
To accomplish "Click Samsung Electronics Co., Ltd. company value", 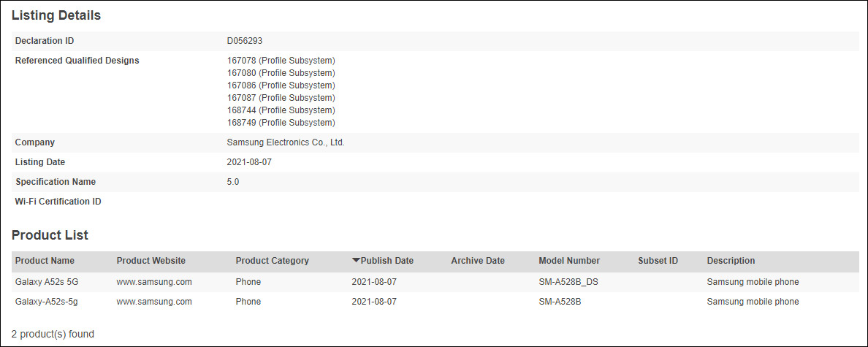I will click(286, 142).
